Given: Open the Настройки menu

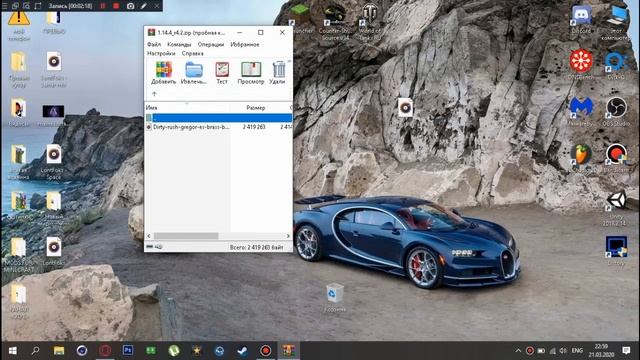Looking at the screenshot, I should tap(161, 53).
